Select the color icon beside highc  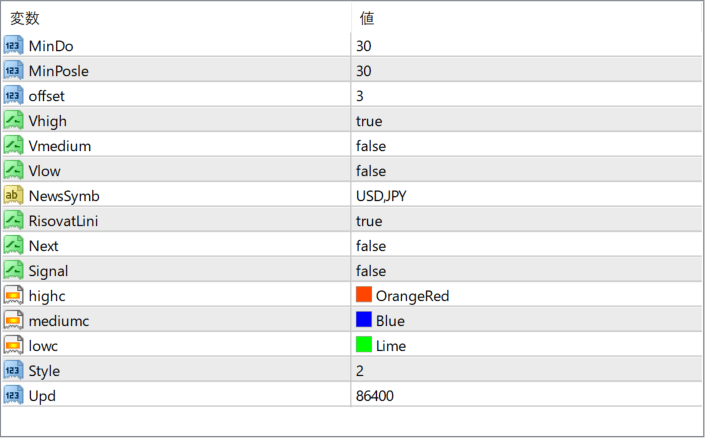click(x=13, y=295)
